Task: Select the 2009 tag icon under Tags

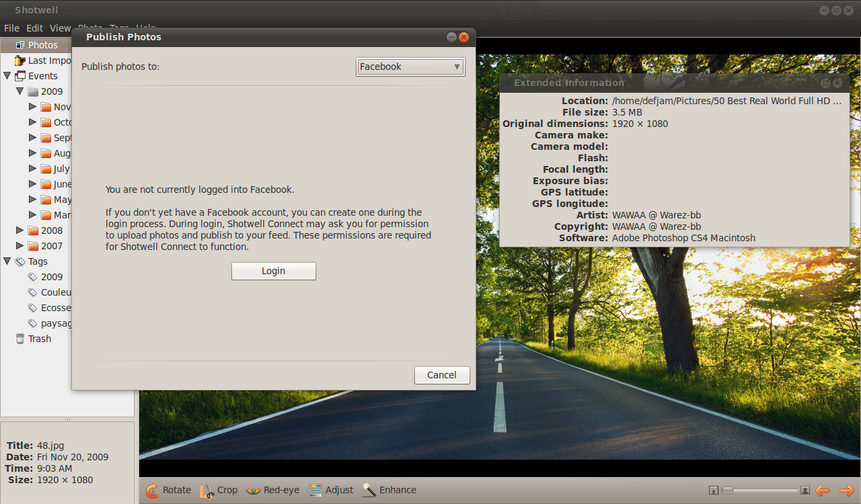Action: click(x=33, y=277)
